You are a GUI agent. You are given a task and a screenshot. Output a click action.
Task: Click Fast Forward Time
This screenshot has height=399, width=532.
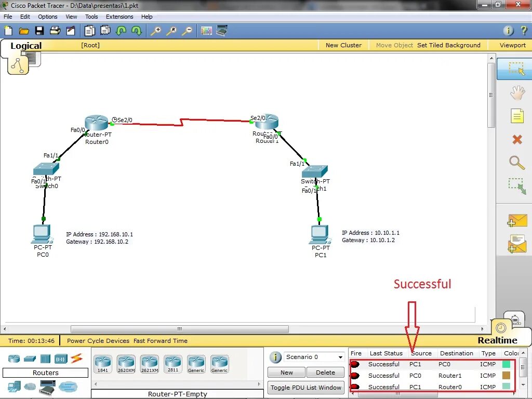tap(161, 341)
